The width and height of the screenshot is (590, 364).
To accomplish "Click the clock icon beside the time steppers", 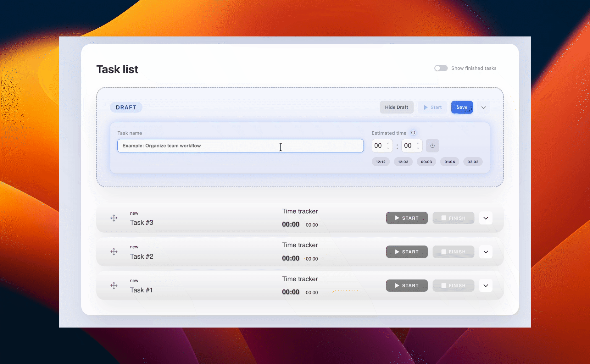I will click(432, 146).
